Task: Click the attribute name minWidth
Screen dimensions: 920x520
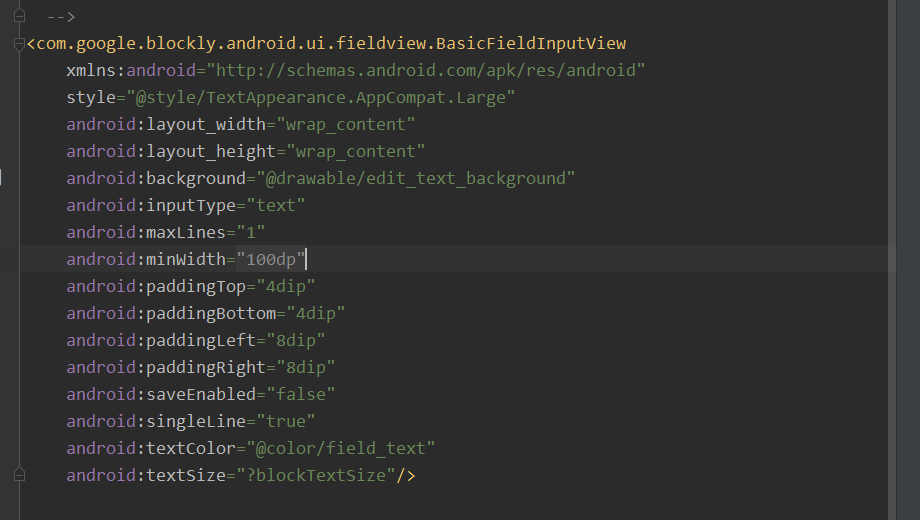Action: tap(186, 259)
